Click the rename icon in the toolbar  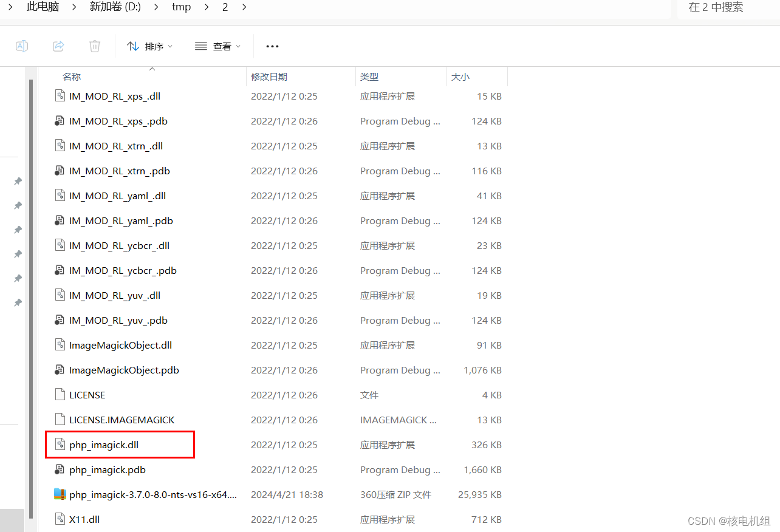(x=21, y=46)
